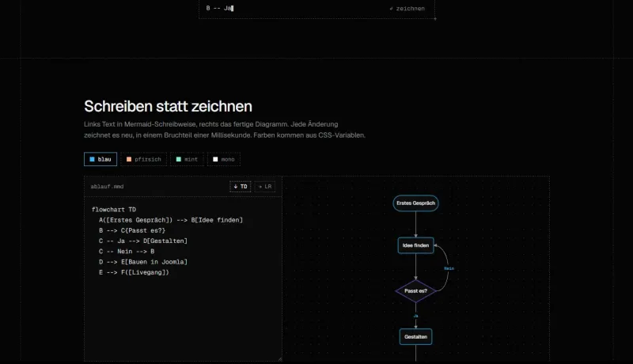Screen dimensions: 633x364
Task: Click the 'Erstes Gespräch' diagram node
Action: [416, 203]
